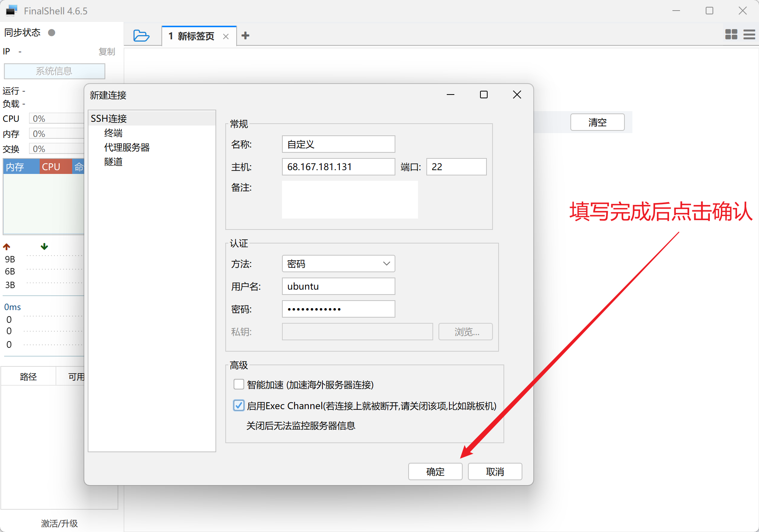Open the connection manager folder icon
The height and width of the screenshot is (532, 759).
(x=141, y=36)
